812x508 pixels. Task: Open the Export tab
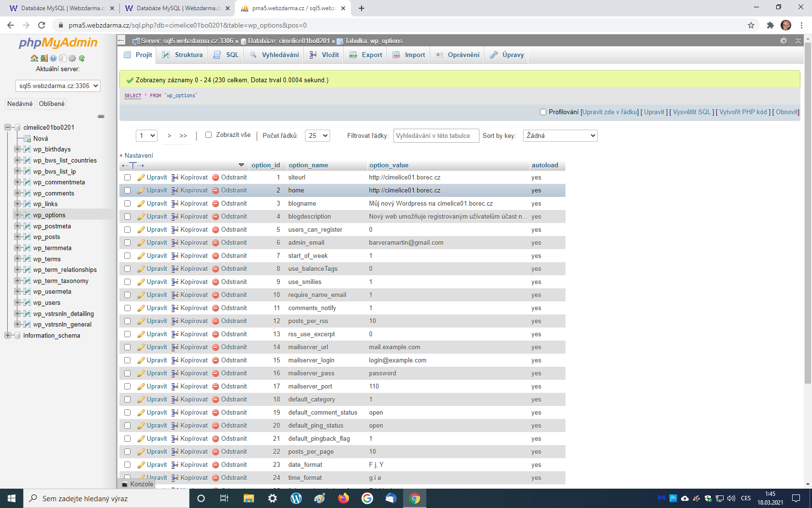pyautogui.click(x=366, y=55)
